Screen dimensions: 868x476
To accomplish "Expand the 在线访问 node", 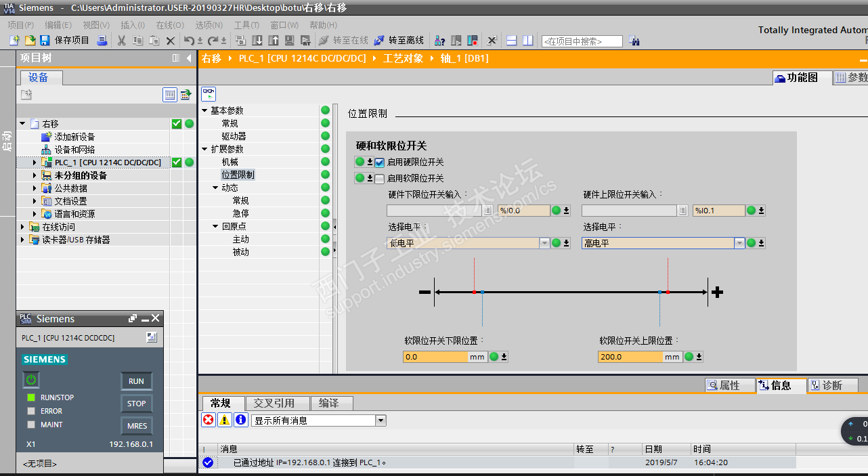I will [22, 227].
